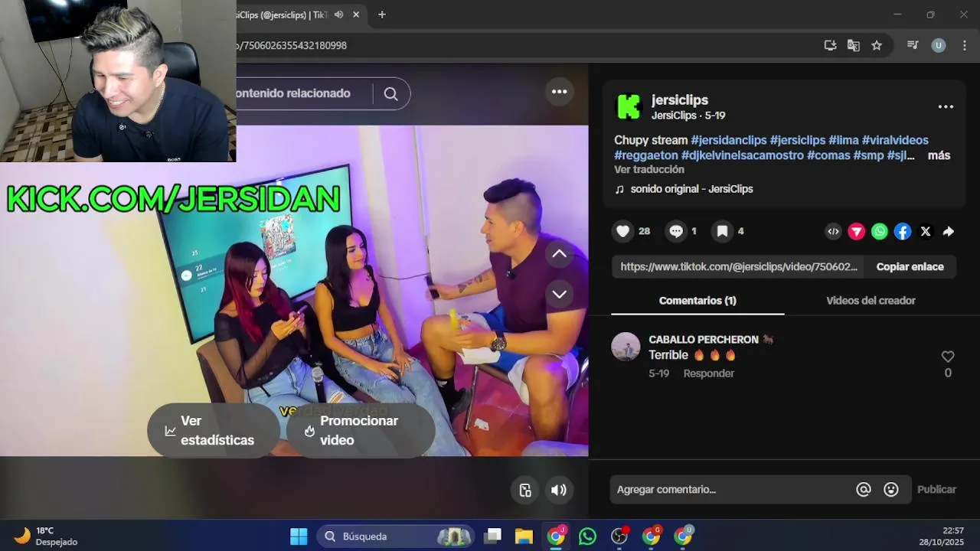The height and width of the screenshot is (551, 980).
Task: Click jersiclips username heading
Action: click(680, 100)
